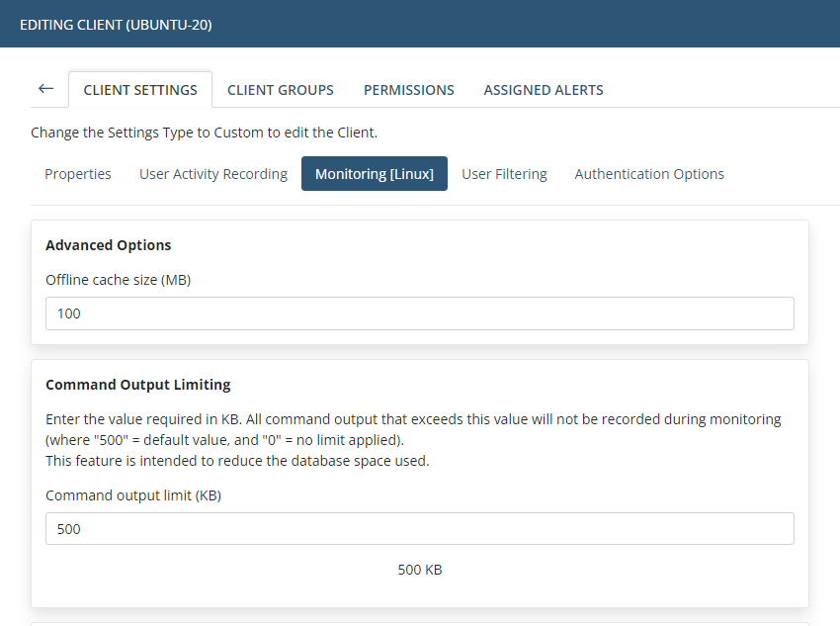Focus the Command output limit field
Screen dimensions: 840x626
click(420, 529)
